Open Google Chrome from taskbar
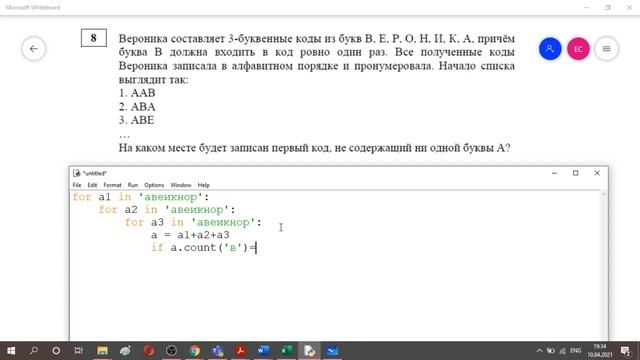Screen dimensions: 640x360 (194, 351)
